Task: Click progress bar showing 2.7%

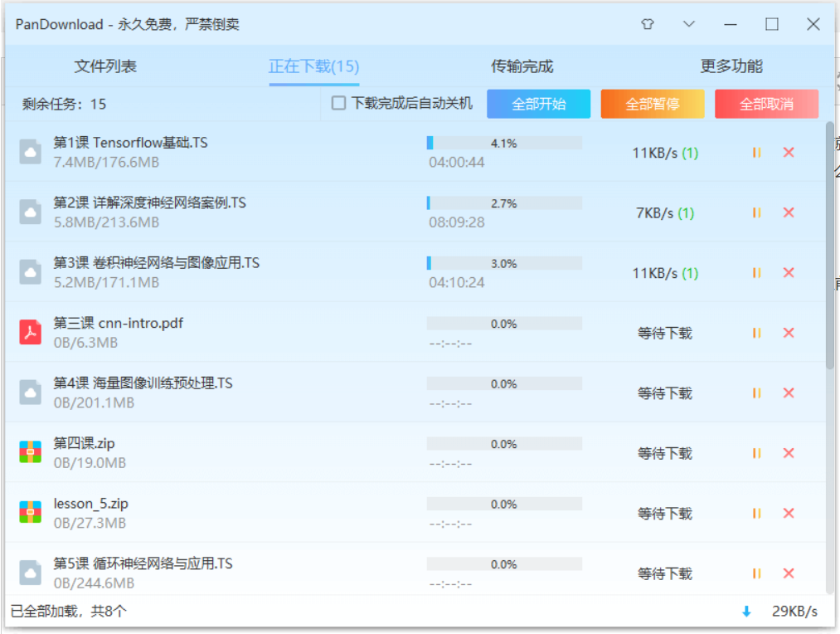Action: [x=504, y=203]
